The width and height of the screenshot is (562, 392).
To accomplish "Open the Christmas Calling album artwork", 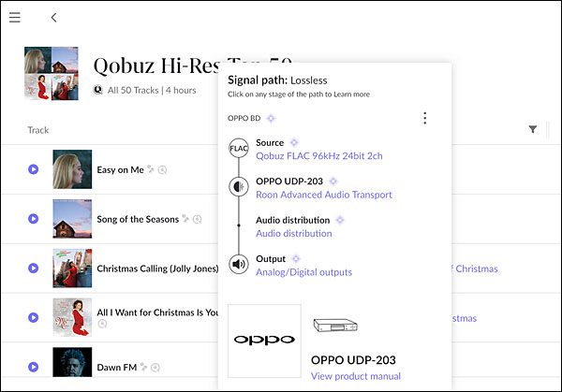I will [72, 268].
